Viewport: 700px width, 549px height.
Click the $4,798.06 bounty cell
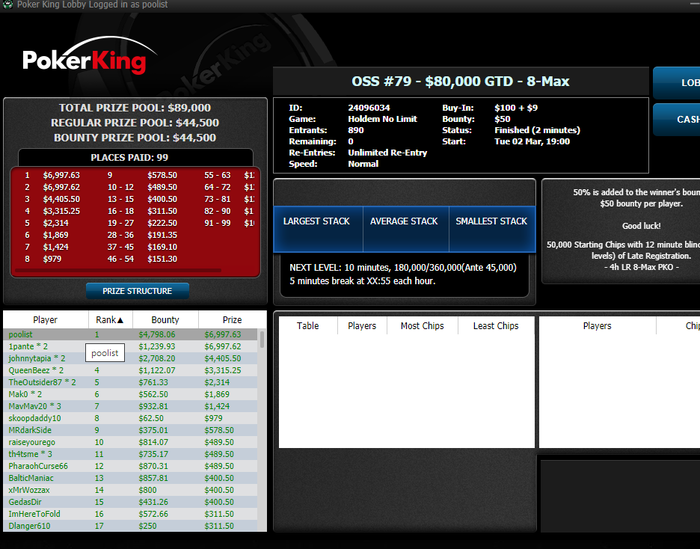157,334
